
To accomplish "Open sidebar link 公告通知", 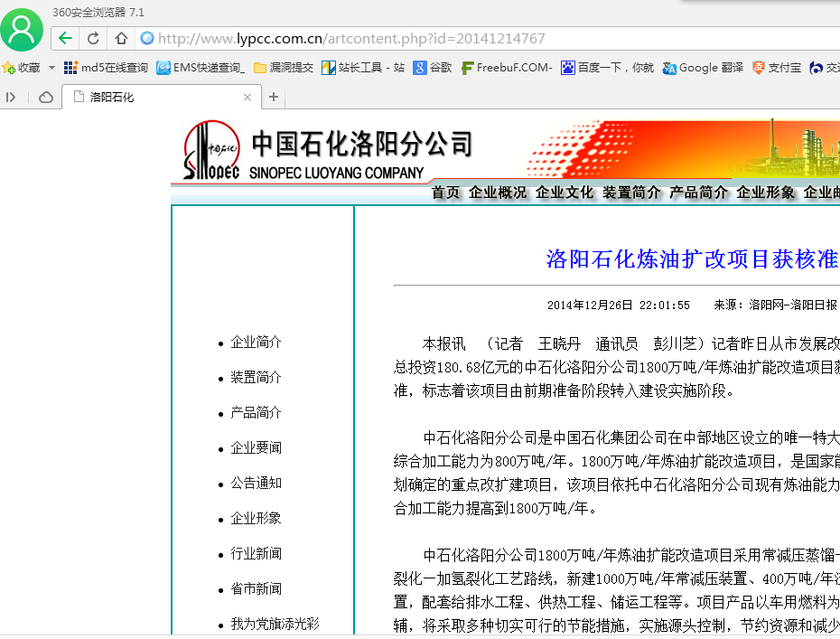I will 256,483.
